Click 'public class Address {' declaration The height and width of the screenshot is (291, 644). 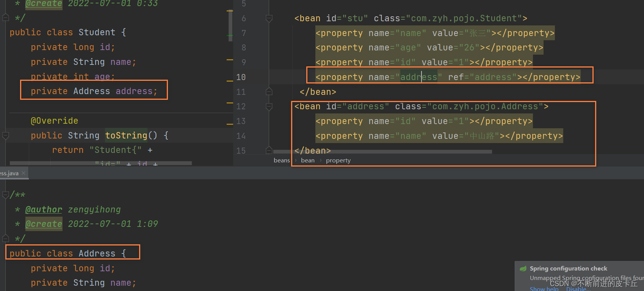68,253
